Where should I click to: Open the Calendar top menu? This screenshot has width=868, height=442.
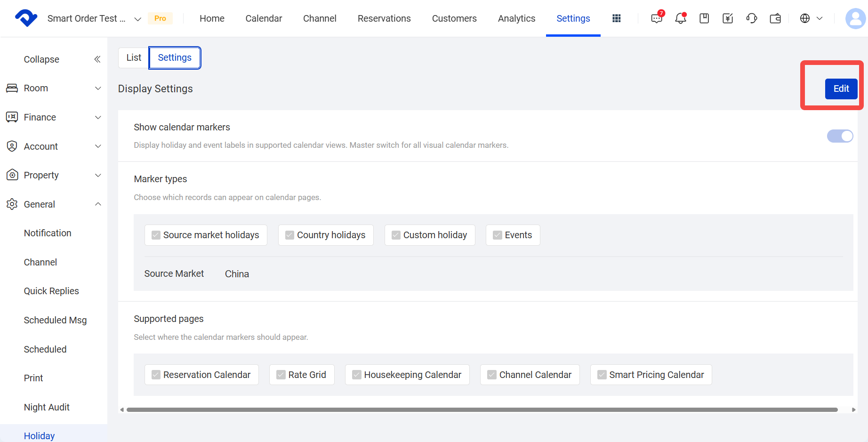tap(264, 18)
